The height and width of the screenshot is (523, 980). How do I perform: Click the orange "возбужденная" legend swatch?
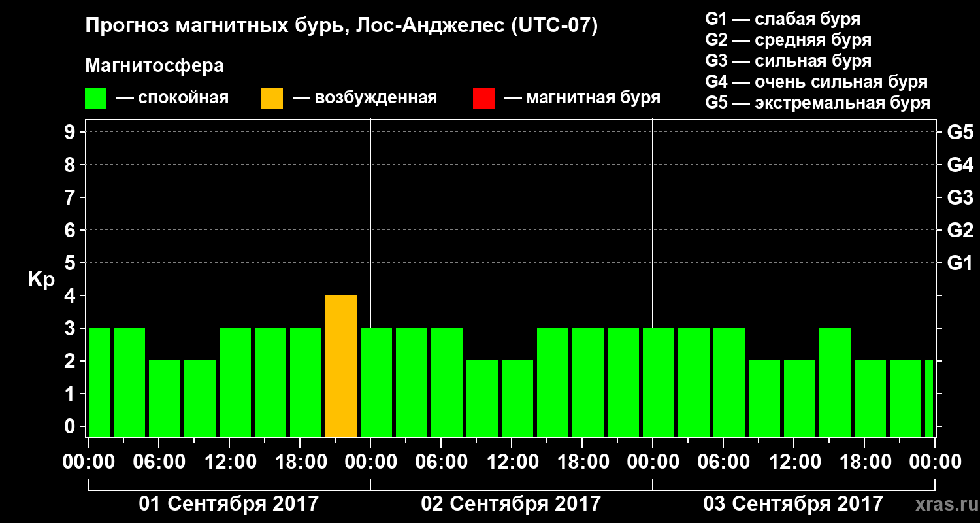[x=272, y=99]
